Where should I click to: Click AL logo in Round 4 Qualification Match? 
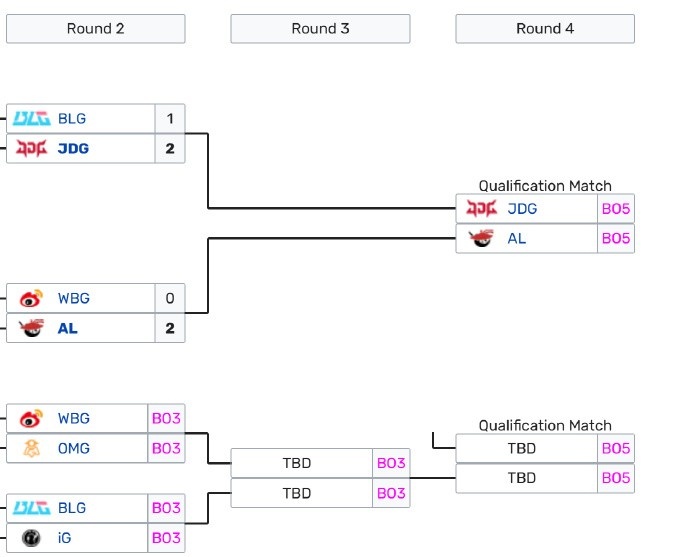[x=481, y=239]
